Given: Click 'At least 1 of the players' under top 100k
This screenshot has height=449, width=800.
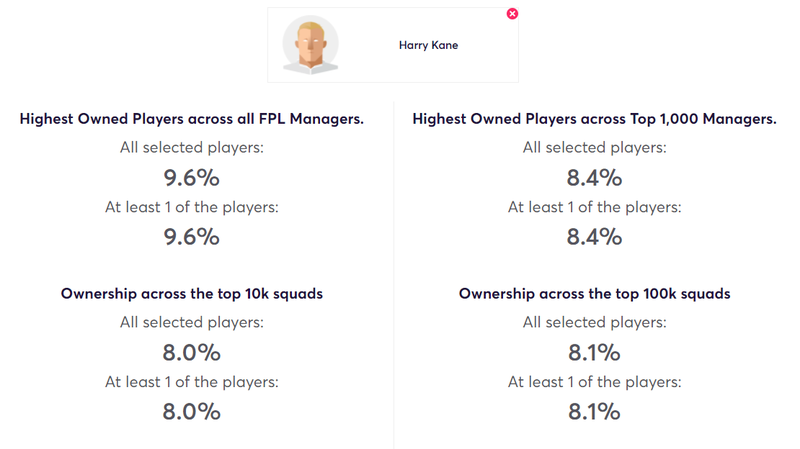Looking at the screenshot, I should point(594,382).
